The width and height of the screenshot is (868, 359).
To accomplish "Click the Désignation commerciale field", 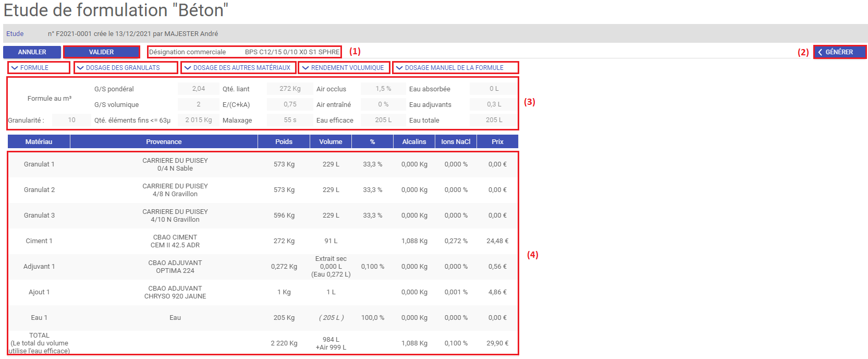I will click(291, 52).
